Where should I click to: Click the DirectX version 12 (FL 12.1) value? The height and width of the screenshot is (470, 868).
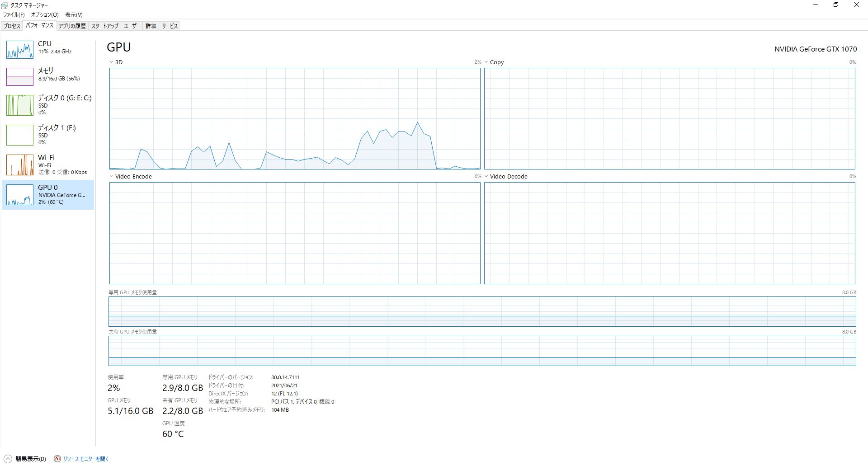[284, 394]
